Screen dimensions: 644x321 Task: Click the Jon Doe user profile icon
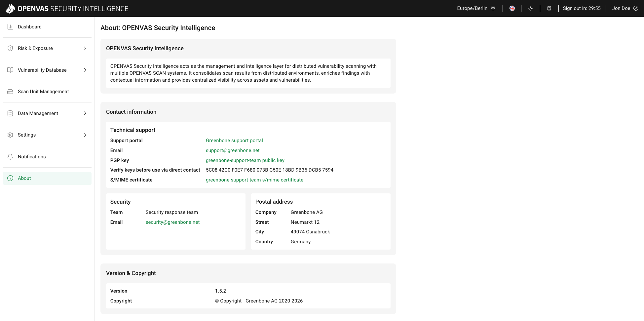click(x=636, y=8)
